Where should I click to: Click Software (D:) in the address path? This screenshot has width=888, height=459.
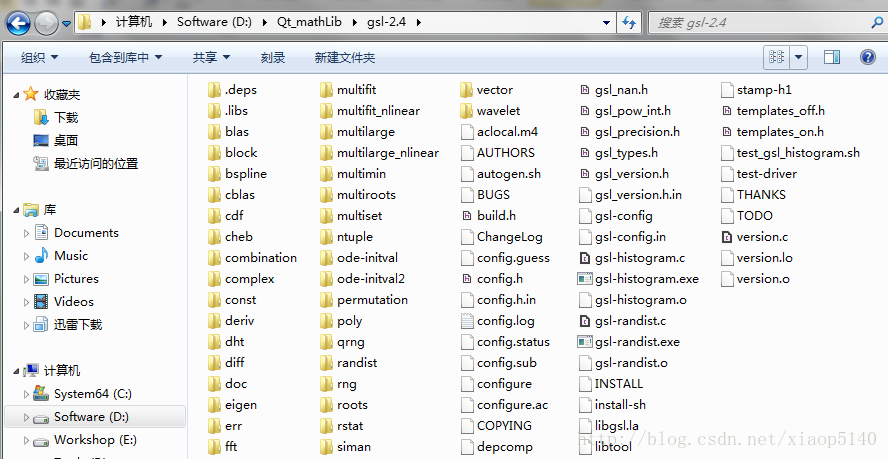tap(214, 22)
